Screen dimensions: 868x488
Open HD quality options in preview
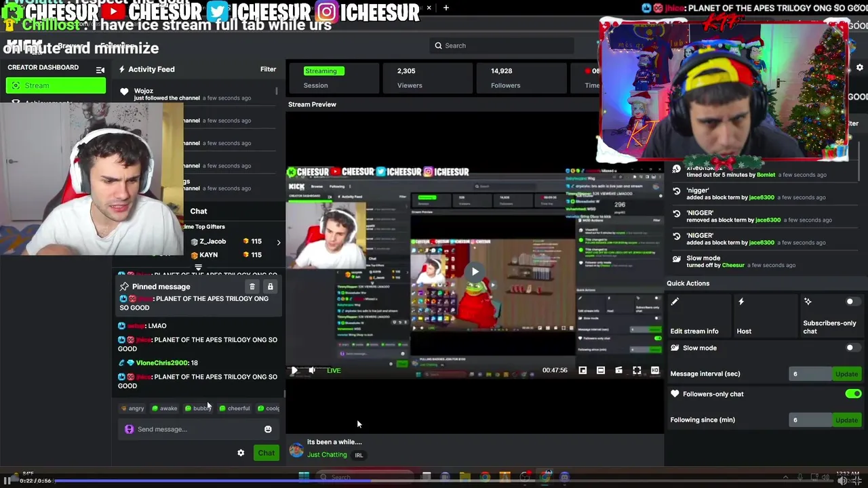pyautogui.click(x=654, y=370)
